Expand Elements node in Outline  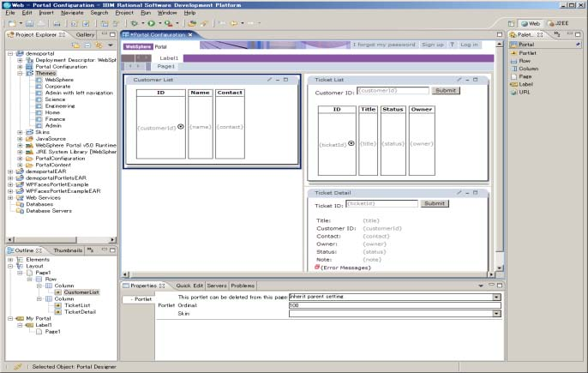pos(10,260)
